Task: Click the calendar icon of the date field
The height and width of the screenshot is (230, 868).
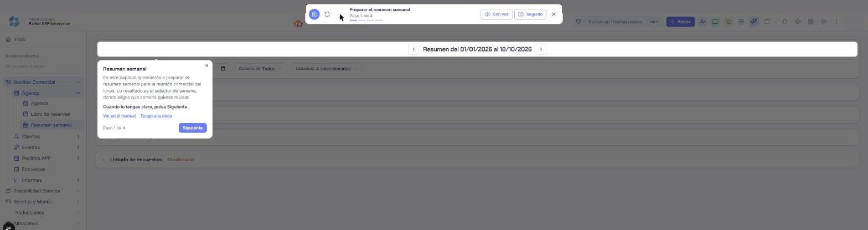Action: pyautogui.click(x=223, y=69)
